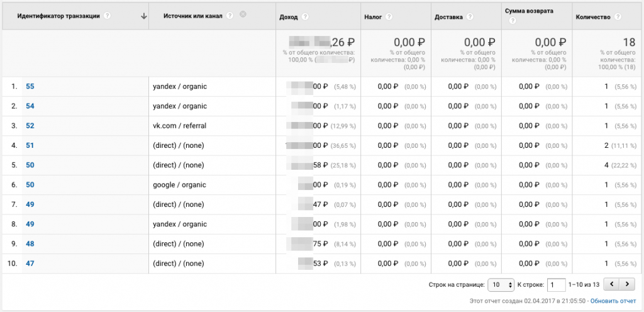This screenshot has width=644, height=312.
Task: Remove the Источник или канал secondary dimension
Action: [243, 15]
